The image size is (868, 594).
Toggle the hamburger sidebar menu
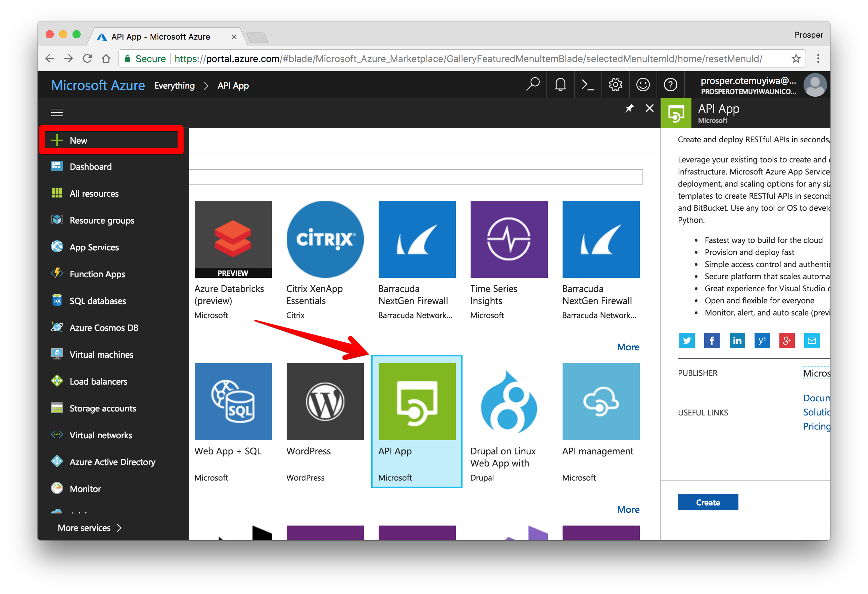(57, 112)
